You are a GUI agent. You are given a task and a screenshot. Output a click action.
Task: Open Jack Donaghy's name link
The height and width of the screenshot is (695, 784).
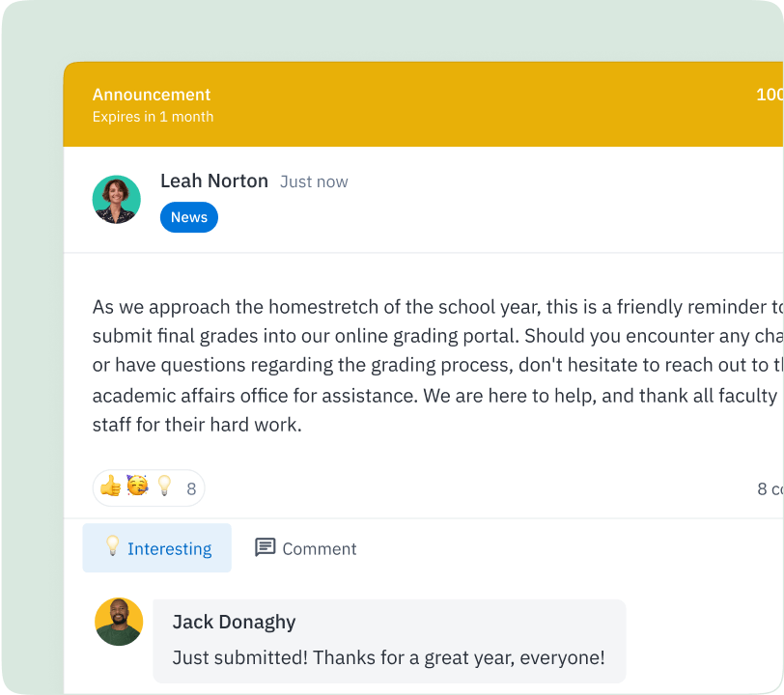pos(234,623)
